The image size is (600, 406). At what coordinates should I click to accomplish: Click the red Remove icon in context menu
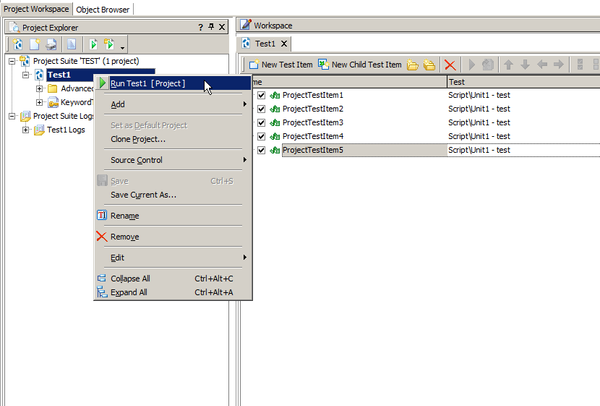[100, 236]
